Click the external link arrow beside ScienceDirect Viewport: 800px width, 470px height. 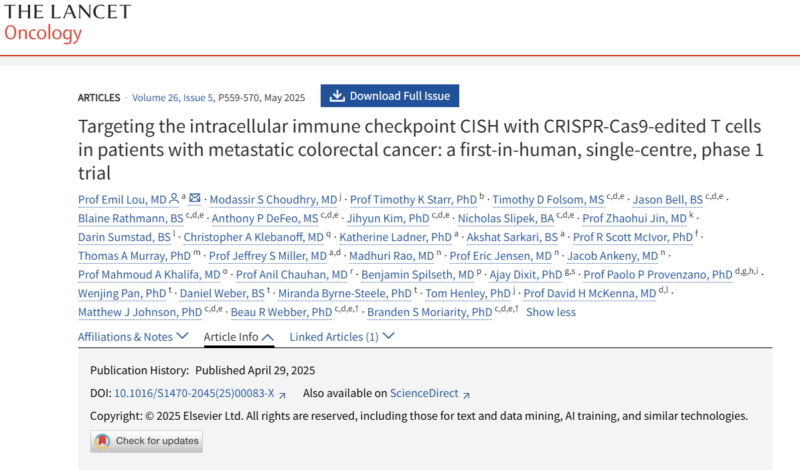(466, 394)
